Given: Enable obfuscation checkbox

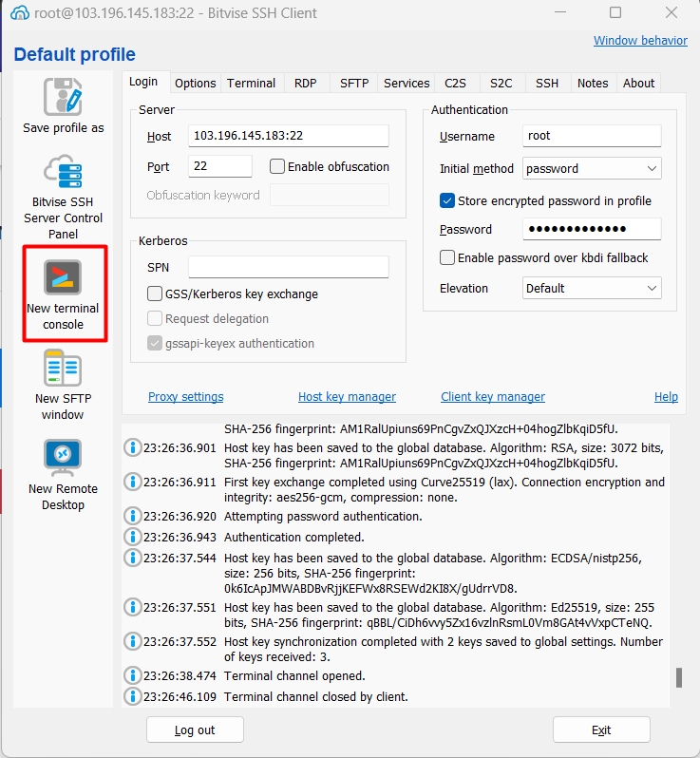Looking at the screenshot, I should click(277, 166).
